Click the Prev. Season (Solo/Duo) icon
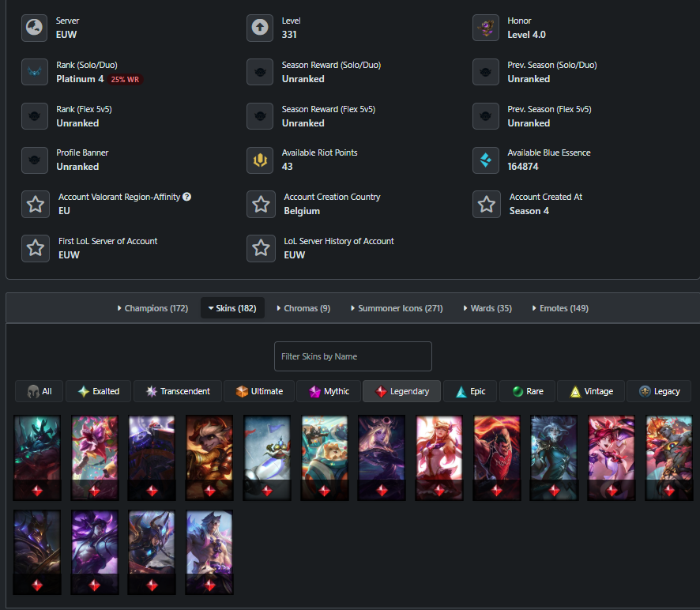This screenshot has width=700, height=610. coord(486,72)
